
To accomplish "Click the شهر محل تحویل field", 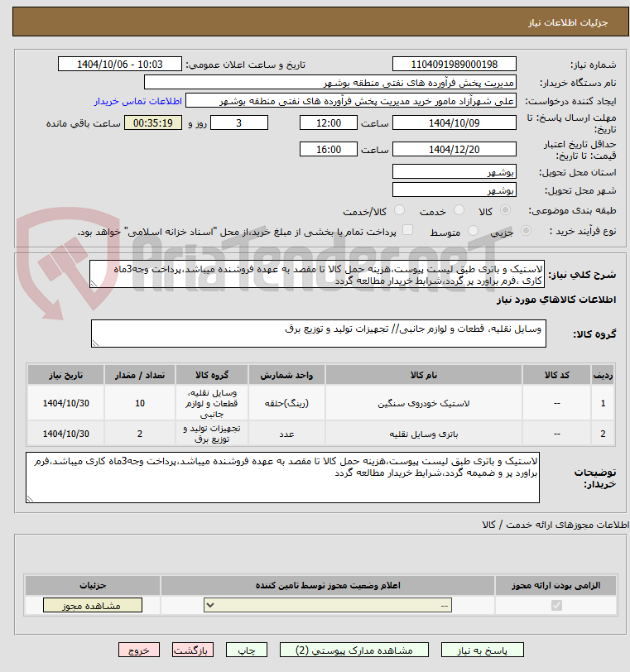I will pos(454,190).
